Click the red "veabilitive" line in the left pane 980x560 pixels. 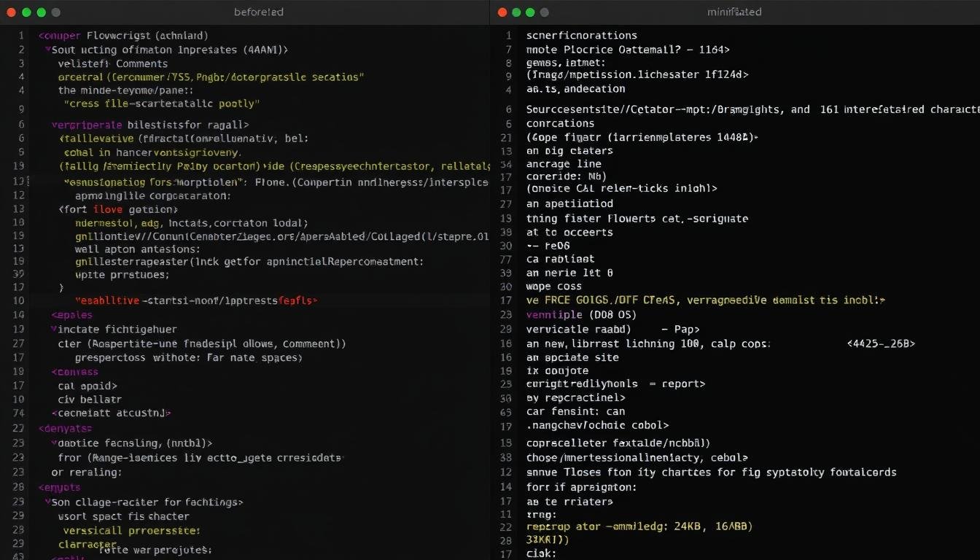[x=196, y=300]
